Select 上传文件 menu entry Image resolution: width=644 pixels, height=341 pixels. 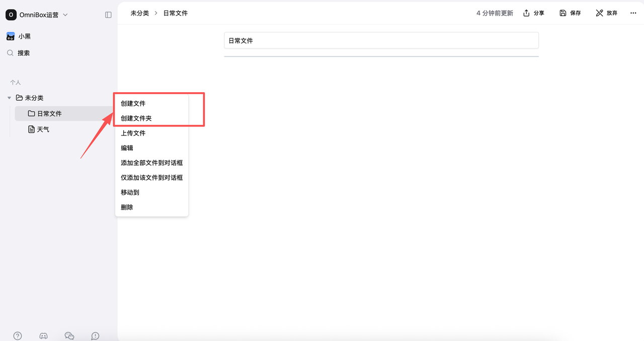(133, 133)
